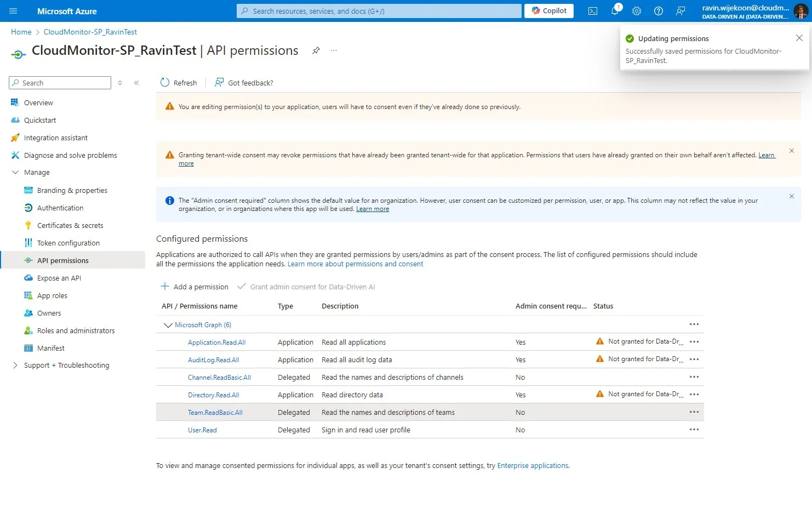
Task: Open Enterprise applications link
Action: click(x=533, y=465)
